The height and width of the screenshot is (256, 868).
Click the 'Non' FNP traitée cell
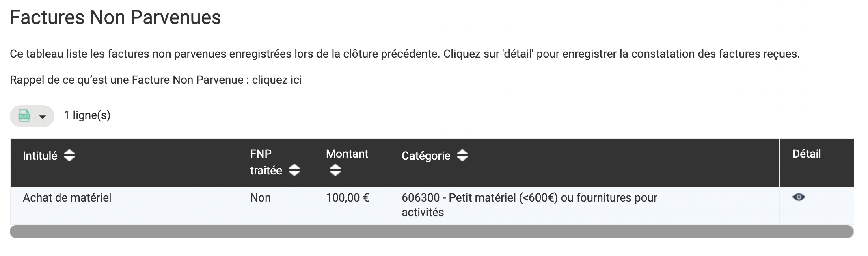(x=260, y=197)
